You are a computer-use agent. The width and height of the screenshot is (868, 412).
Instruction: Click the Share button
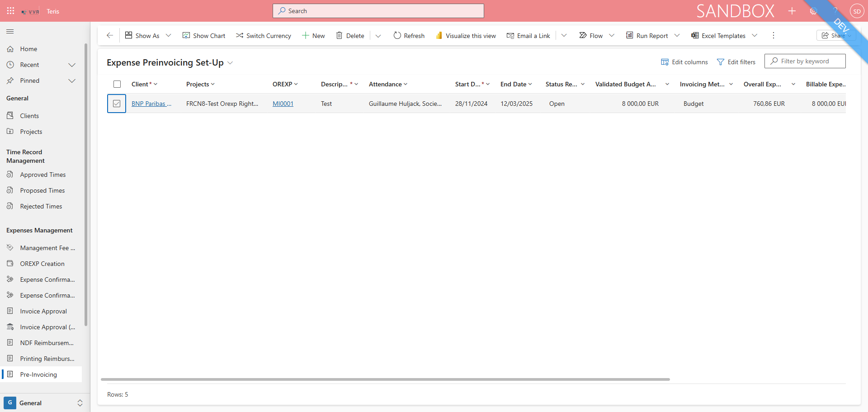point(835,35)
